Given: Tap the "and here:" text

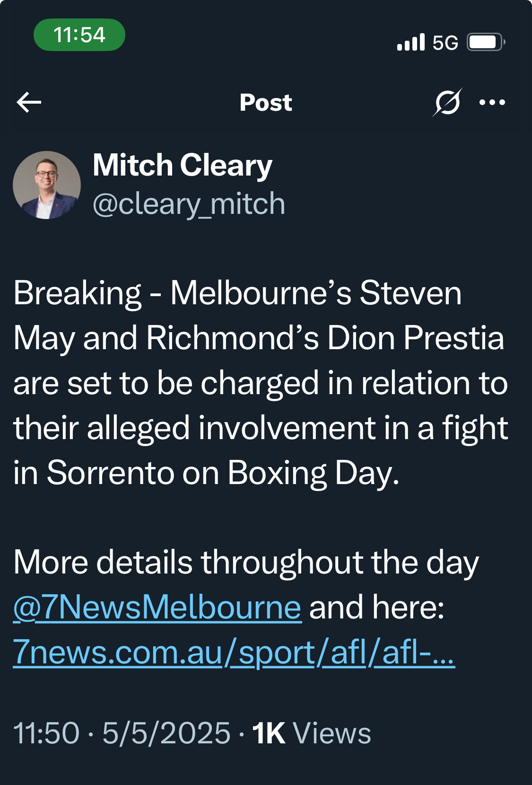Looking at the screenshot, I should pyautogui.click(x=377, y=607).
